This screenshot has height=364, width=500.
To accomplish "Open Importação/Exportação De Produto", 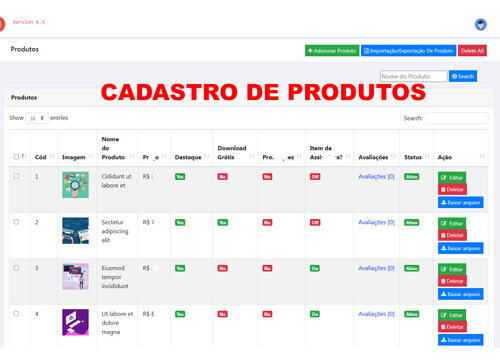I will (408, 51).
